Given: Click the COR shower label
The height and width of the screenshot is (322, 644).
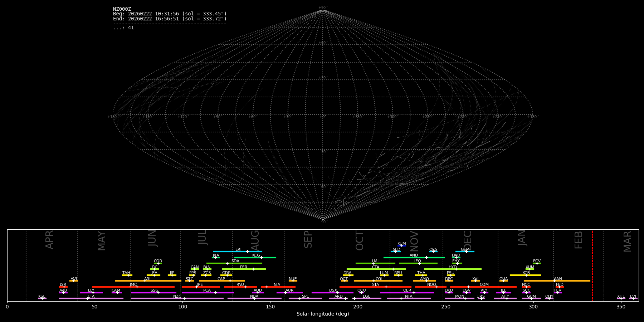Looking at the screenshot, I should [158, 261].
